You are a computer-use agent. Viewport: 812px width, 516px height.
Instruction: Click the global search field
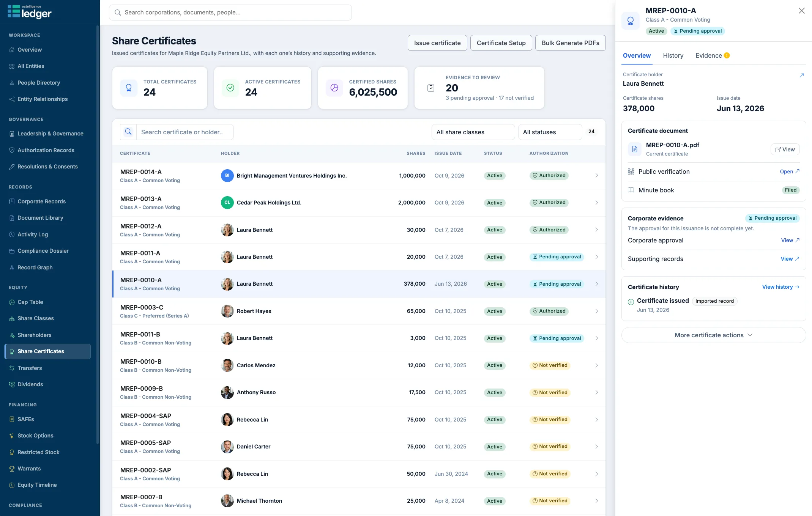(230, 13)
